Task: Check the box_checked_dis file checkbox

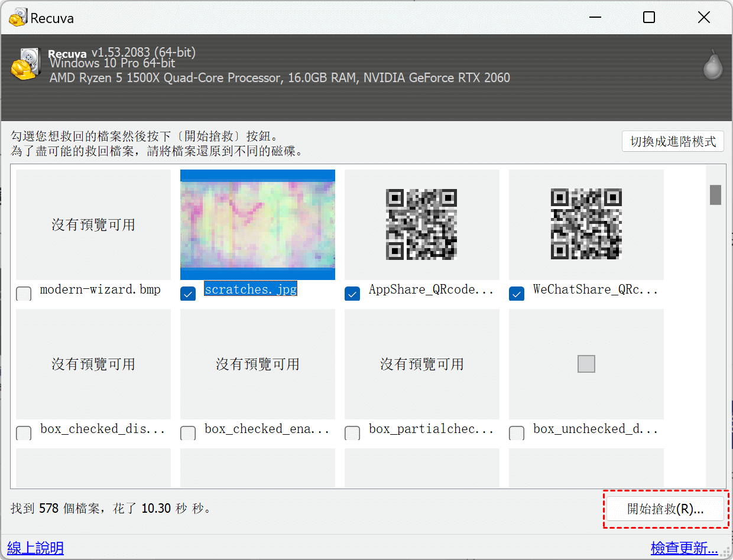Action: point(24,433)
